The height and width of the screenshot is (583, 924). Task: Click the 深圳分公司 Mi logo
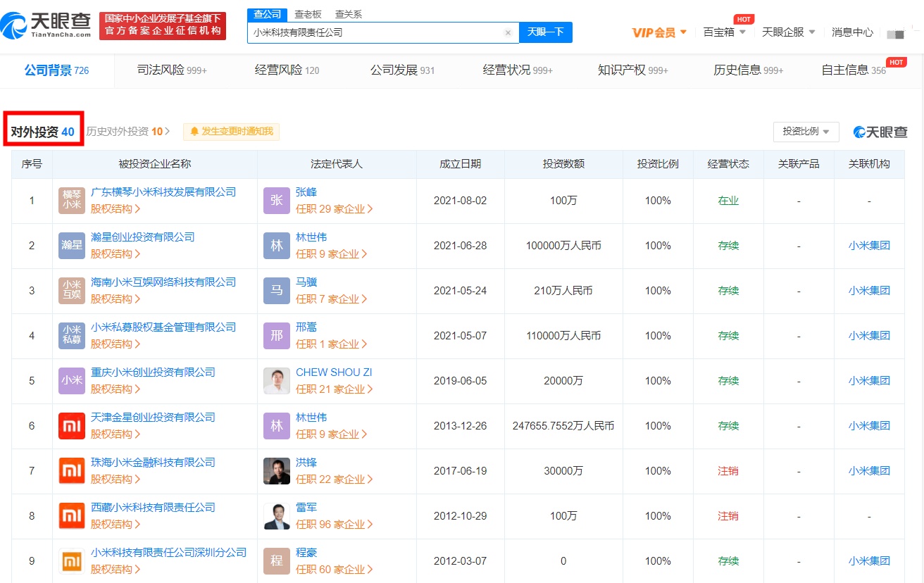[72, 561]
